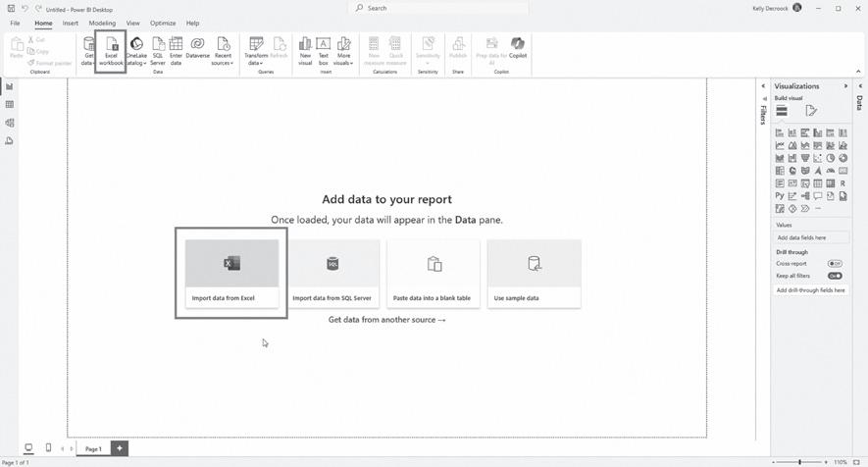Screen dimensions: 868x467
Task: Select the Decomposition tree visual
Action: tap(805, 196)
